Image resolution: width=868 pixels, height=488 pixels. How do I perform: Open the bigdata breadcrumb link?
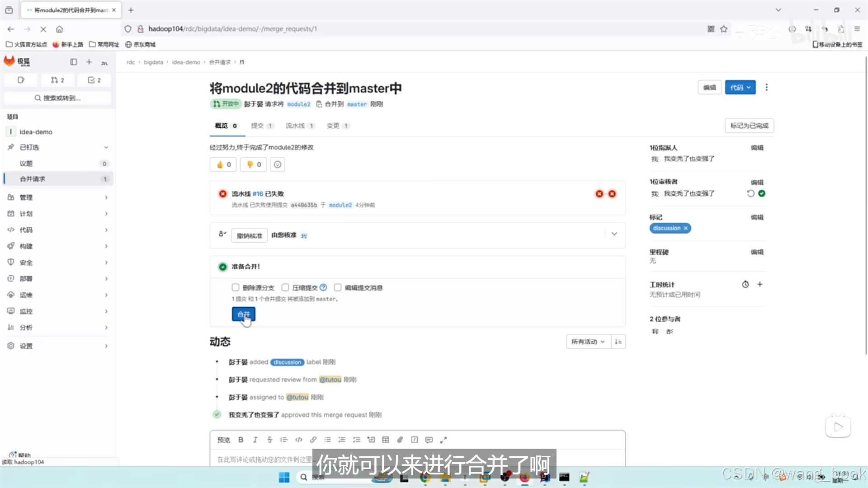pyautogui.click(x=153, y=62)
